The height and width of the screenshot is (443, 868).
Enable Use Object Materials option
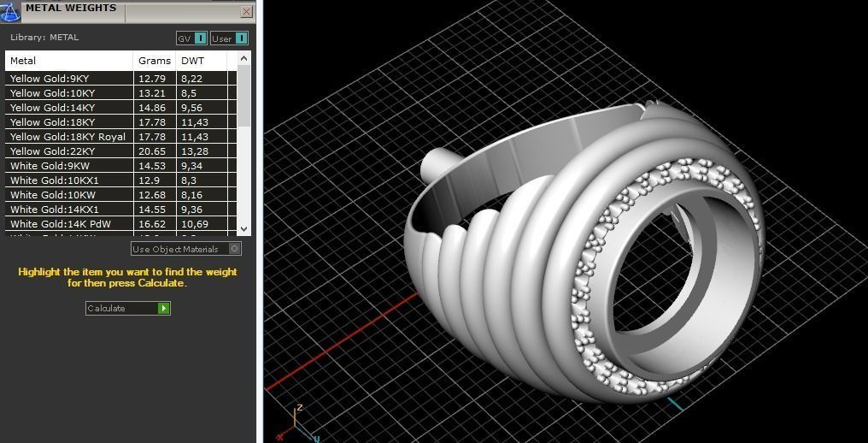click(x=186, y=249)
